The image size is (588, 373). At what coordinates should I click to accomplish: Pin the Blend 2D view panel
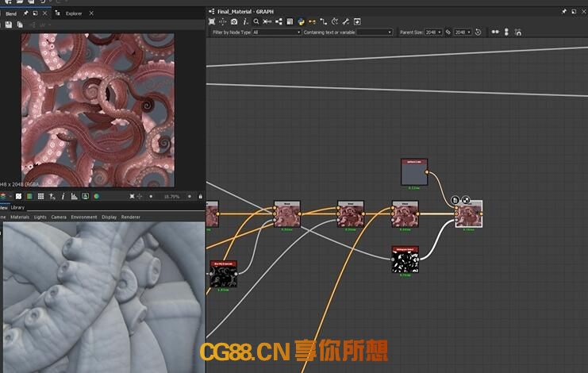[25, 13]
